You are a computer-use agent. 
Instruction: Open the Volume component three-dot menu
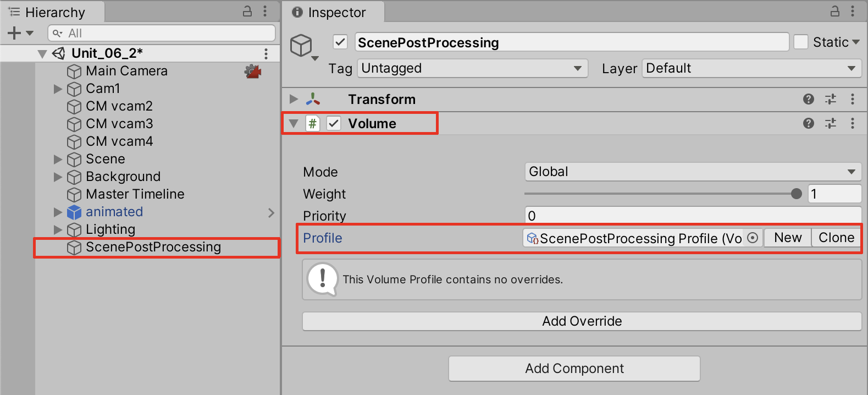coord(853,123)
